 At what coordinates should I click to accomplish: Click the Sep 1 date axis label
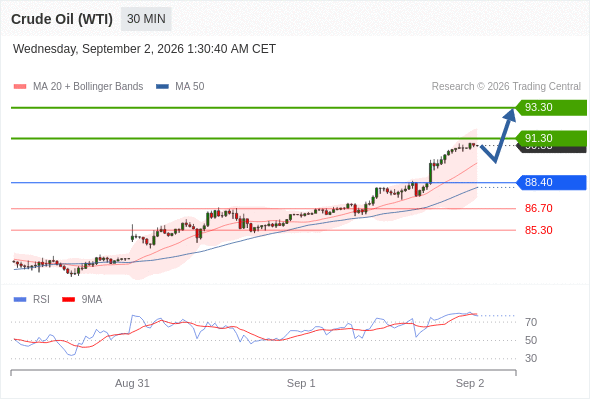(301, 383)
